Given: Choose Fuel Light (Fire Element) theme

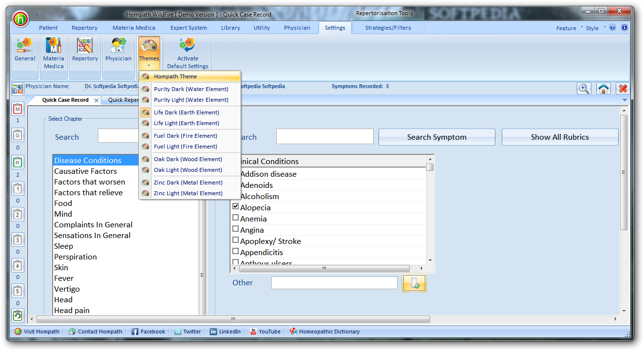Looking at the screenshot, I should coord(189,147).
